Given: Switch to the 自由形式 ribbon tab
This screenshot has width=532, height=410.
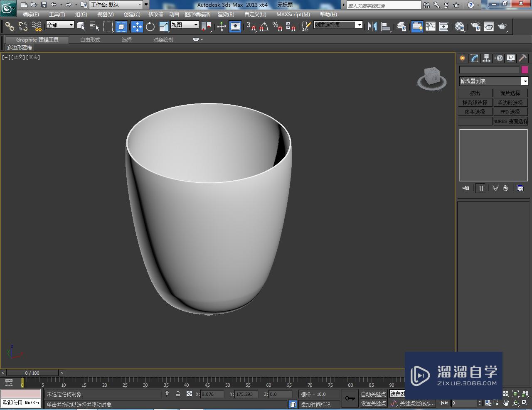Looking at the screenshot, I should [90, 39].
